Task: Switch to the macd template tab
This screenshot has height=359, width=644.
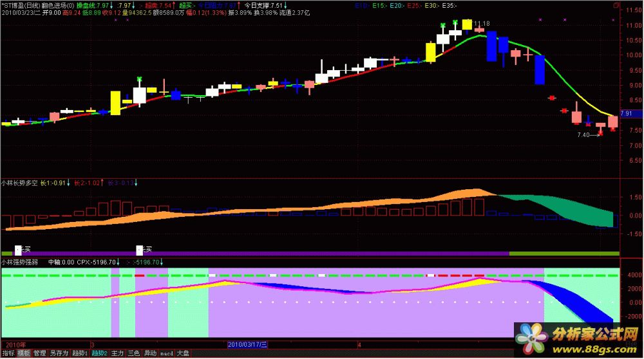Action: [166, 353]
